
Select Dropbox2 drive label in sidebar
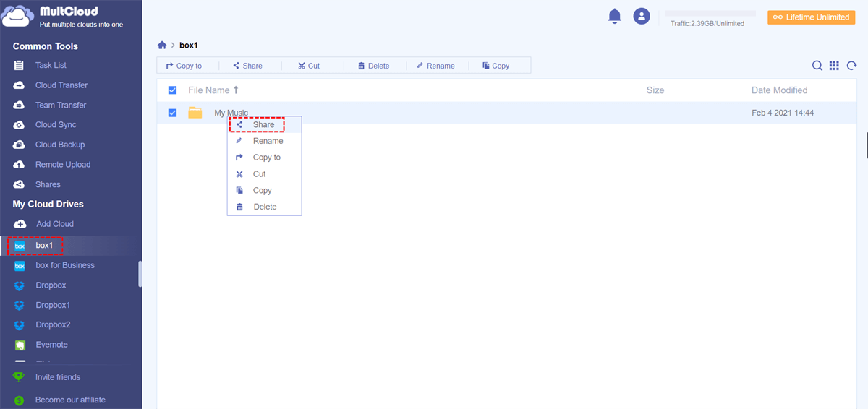(54, 325)
